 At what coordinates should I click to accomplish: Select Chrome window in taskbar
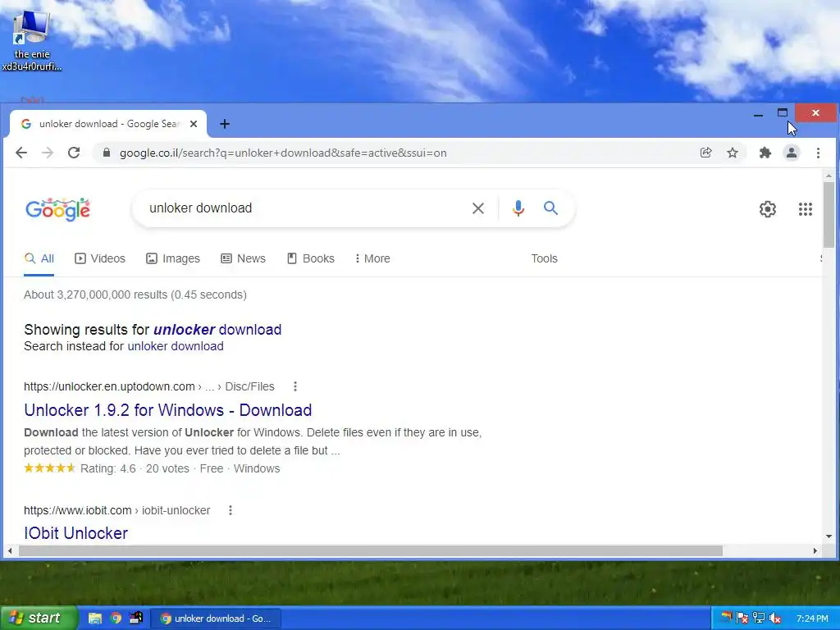point(216,619)
